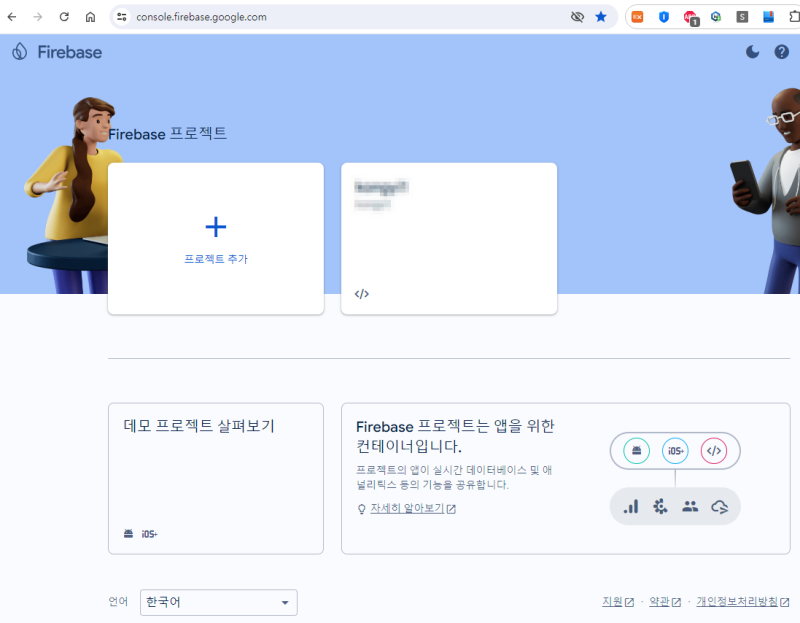Open the help question mark icon
This screenshot has width=800, height=623.
pyautogui.click(x=781, y=52)
